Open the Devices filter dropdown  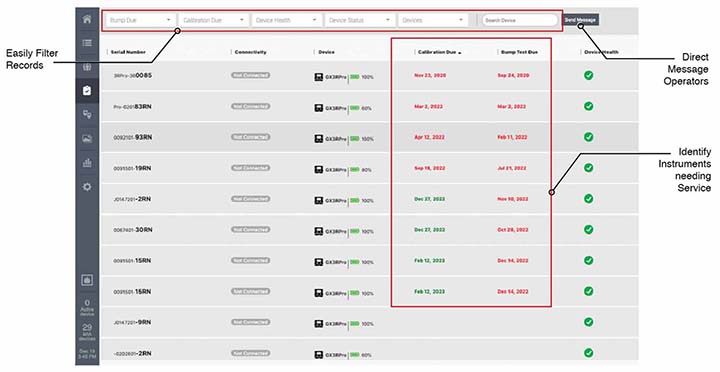433,20
